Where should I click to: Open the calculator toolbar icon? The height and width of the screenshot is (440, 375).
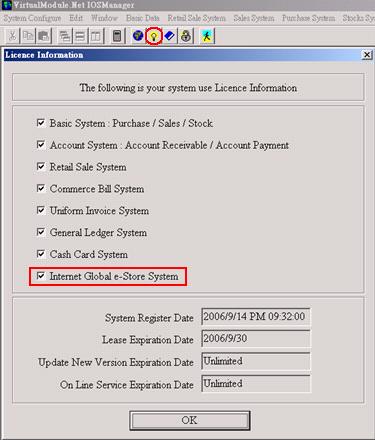(x=117, y=36)
